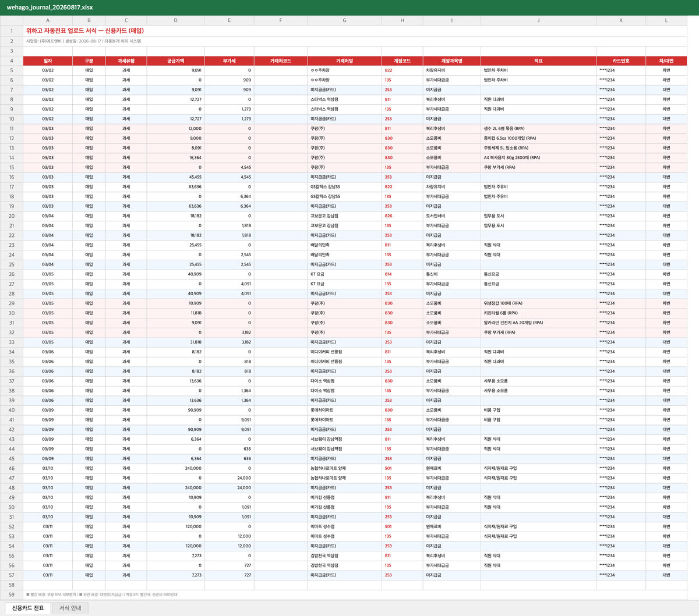Screen dimensions: 699x616
Task: Click the 계정과목명 header cell
Action: coord(451,61)
